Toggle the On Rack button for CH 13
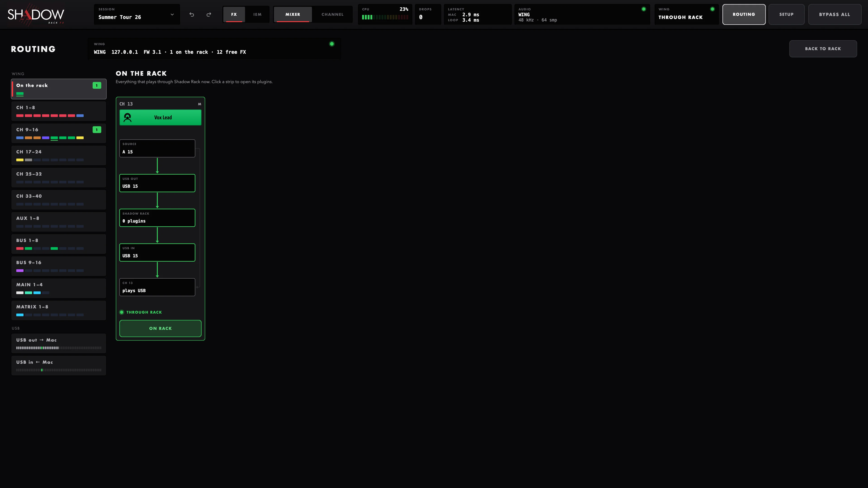Screen dimensions: 868x488 pos(160,328)
